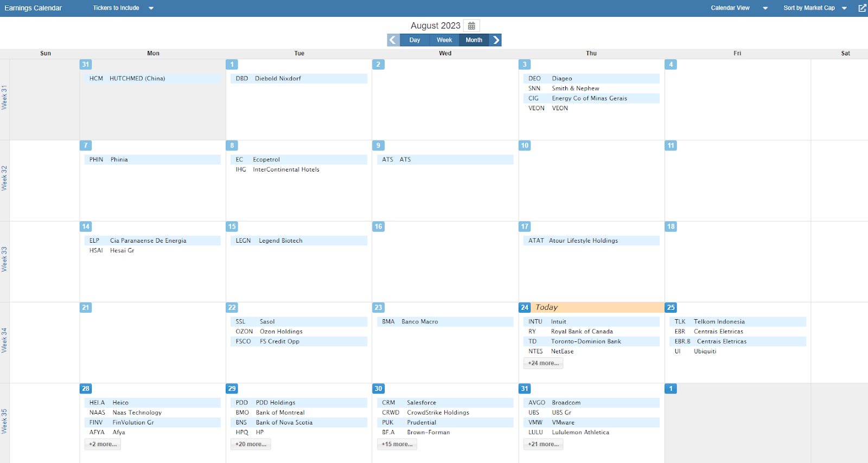Image resolution: width=868 pixels, height=463 pixels.
Task: Open EC Ecopetrol entry
Action: point(299,160)
